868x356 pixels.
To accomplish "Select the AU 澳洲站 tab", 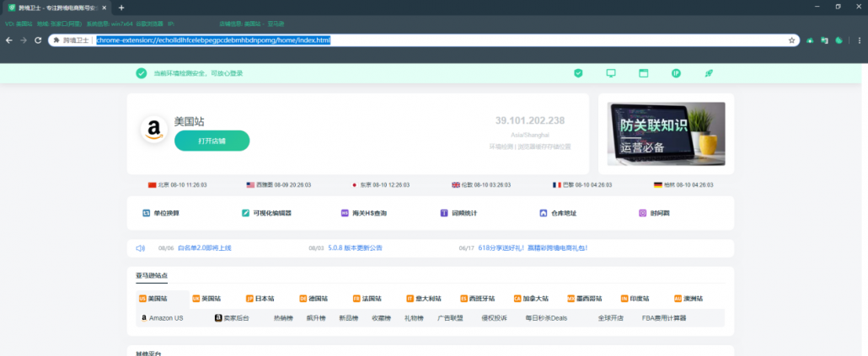I will click(689, 299).
